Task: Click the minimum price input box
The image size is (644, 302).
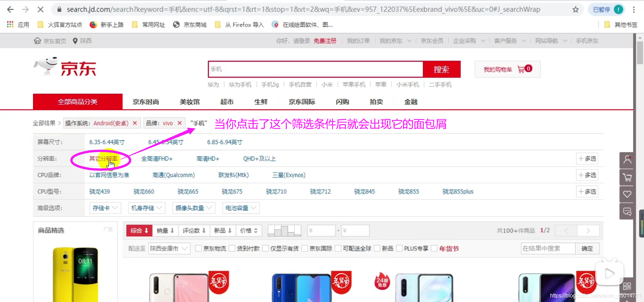Action: tap(321, 231)
